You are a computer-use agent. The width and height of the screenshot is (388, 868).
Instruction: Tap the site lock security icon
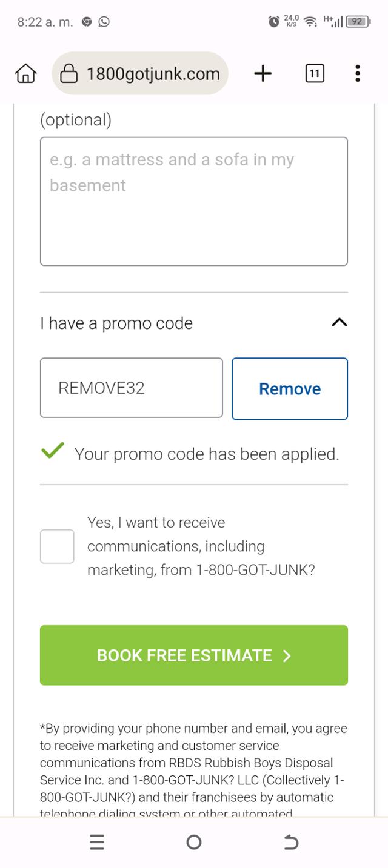69,74
